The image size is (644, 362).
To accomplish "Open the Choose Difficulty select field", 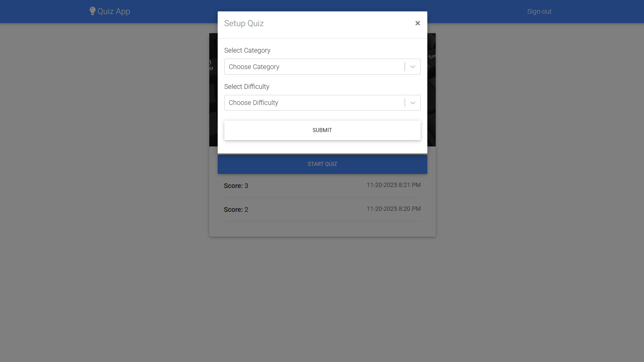I will pyautogui.click(x=322, y=103).
